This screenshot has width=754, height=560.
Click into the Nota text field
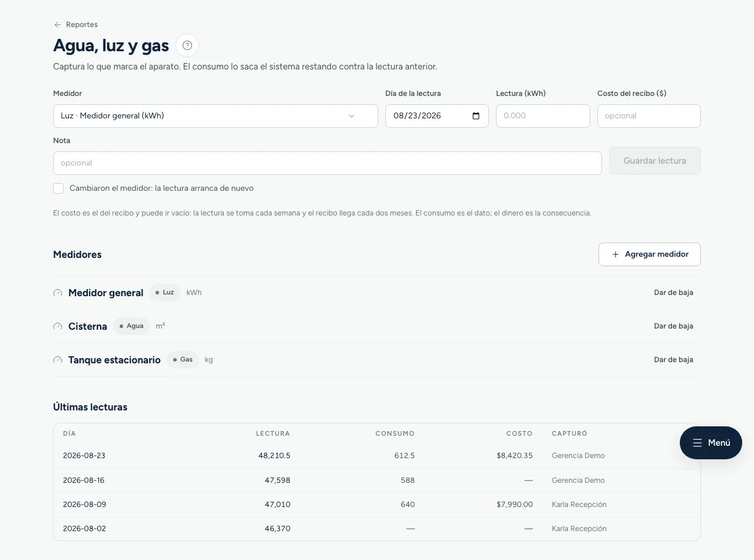328,163
